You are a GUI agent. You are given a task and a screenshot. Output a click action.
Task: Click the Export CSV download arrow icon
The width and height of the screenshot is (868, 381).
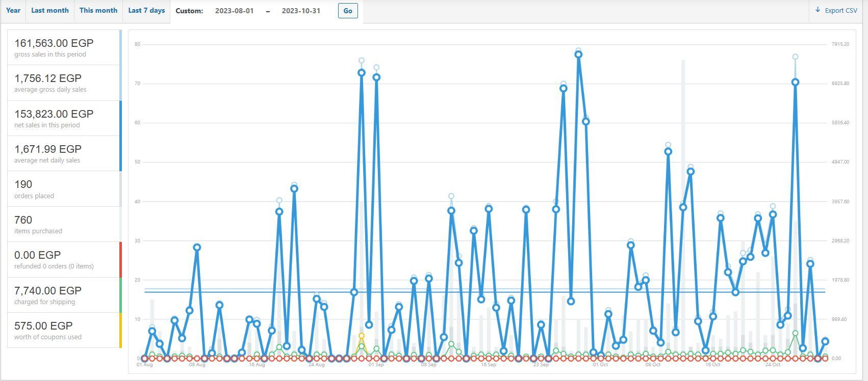pos(818,10)
